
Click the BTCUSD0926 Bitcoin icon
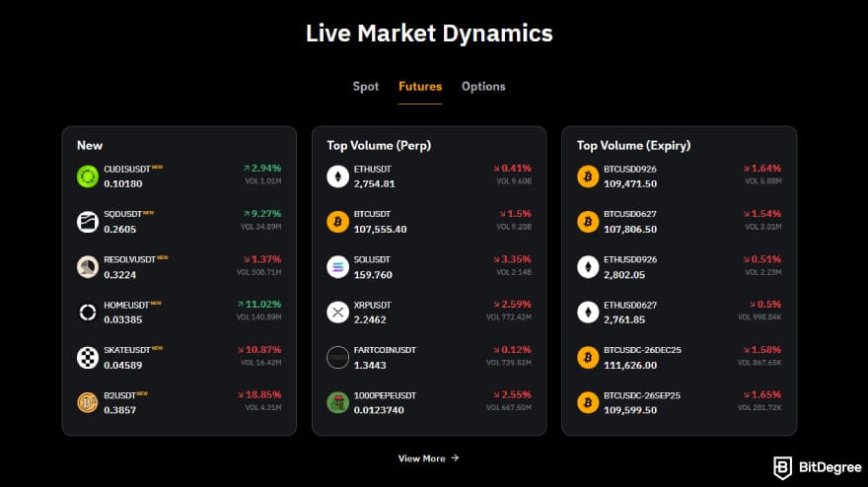click(588, 176)
